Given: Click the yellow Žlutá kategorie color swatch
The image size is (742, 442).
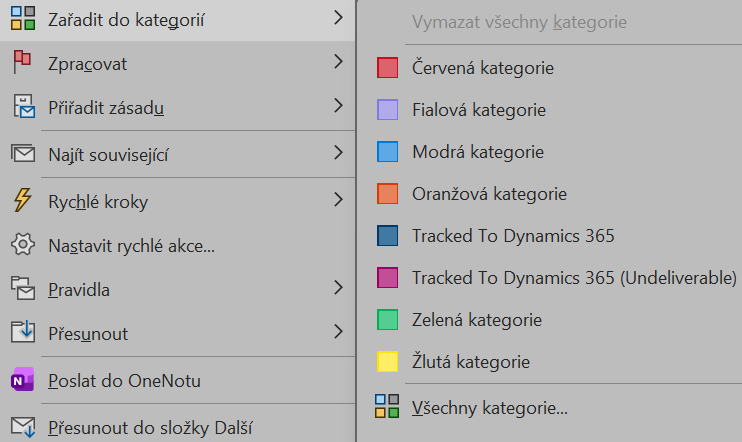Looking at the screenshot, I should coord(387,361).
